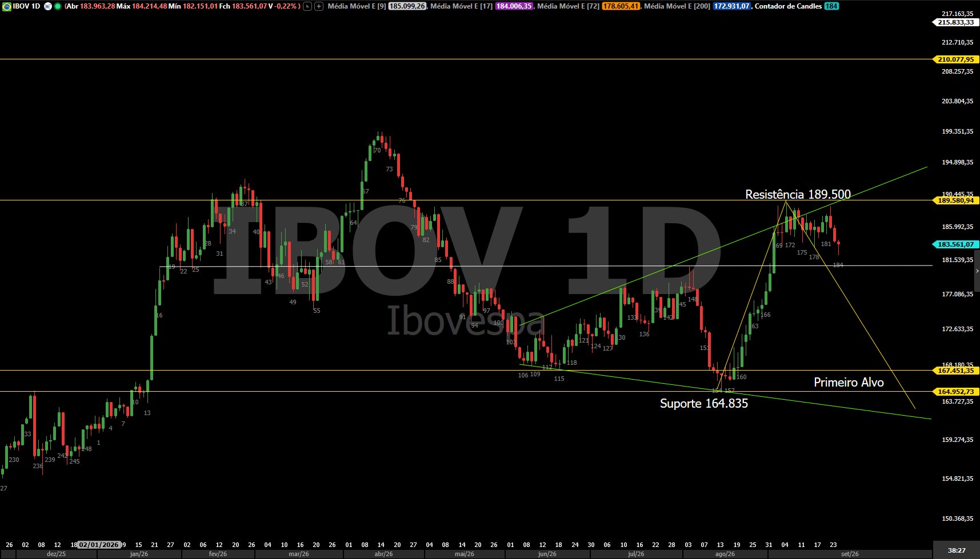Click the jul/26 month on the time axis
The height and width of the screenshot is (559, 980).
click(636, 554)
